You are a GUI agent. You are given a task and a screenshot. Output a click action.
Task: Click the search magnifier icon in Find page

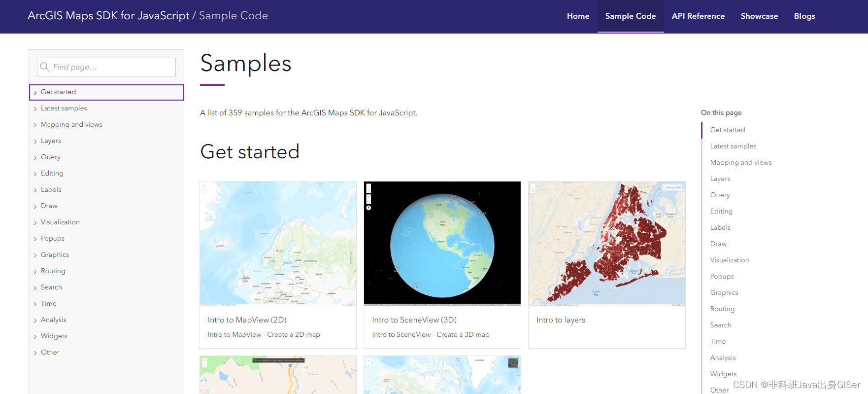point(44,67)
